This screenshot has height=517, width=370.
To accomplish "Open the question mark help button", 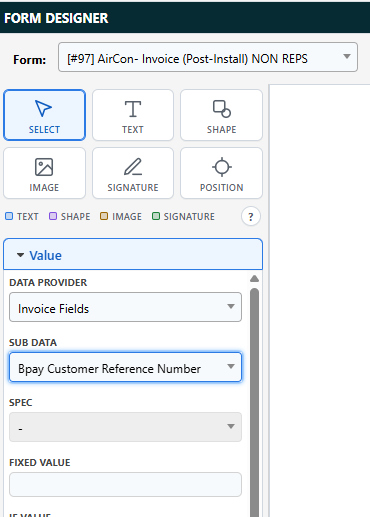I will [x=251, y=217].
